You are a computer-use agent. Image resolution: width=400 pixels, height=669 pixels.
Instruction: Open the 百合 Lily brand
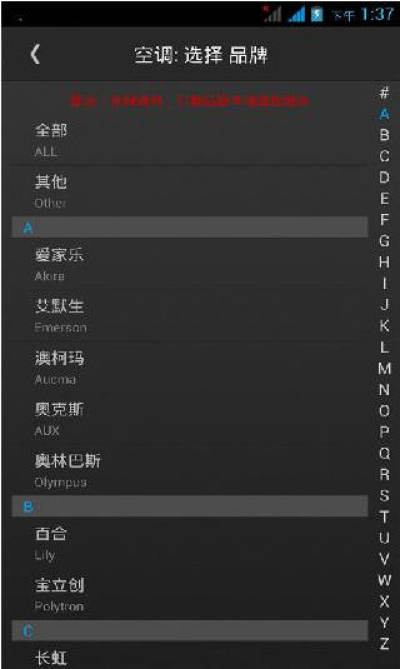pos(189,543)
